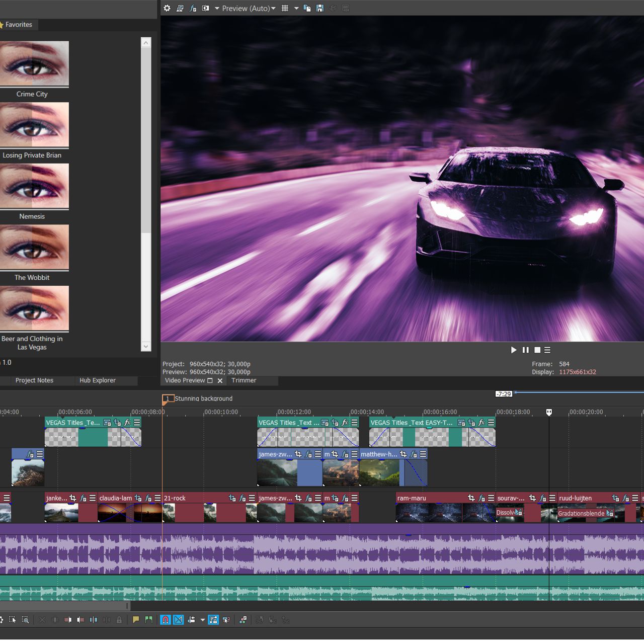
Task: Open the Project Video Properties gear icon
Action: [167, 8]
